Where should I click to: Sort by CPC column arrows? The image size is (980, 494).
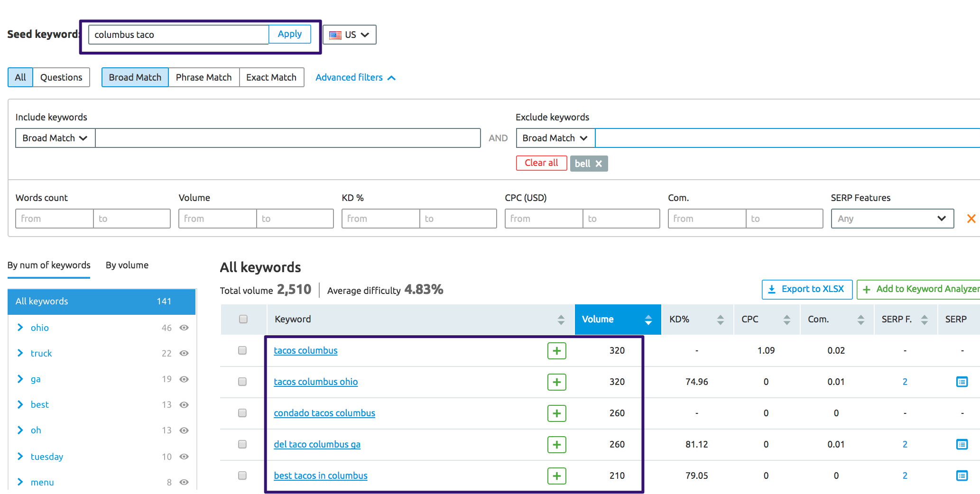click(x=786, y=320)
